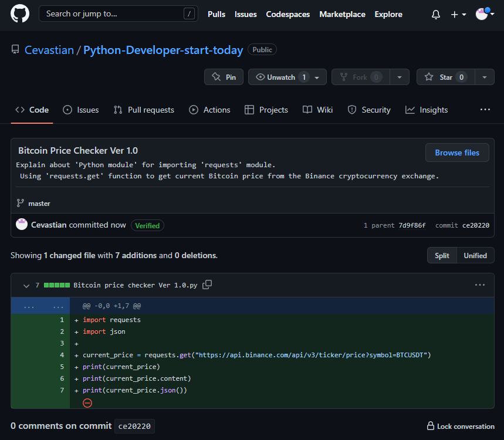Switch to the Code tab

click(x=32, y=110)
